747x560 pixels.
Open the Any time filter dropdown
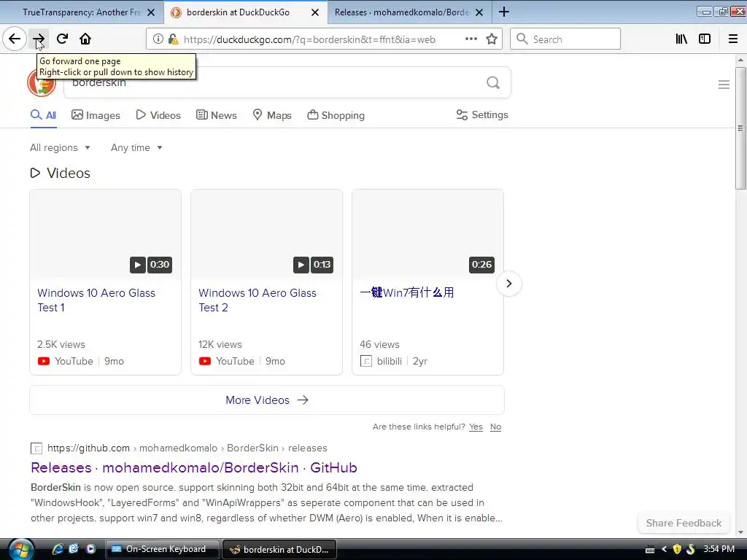click(x=136, y=147)
